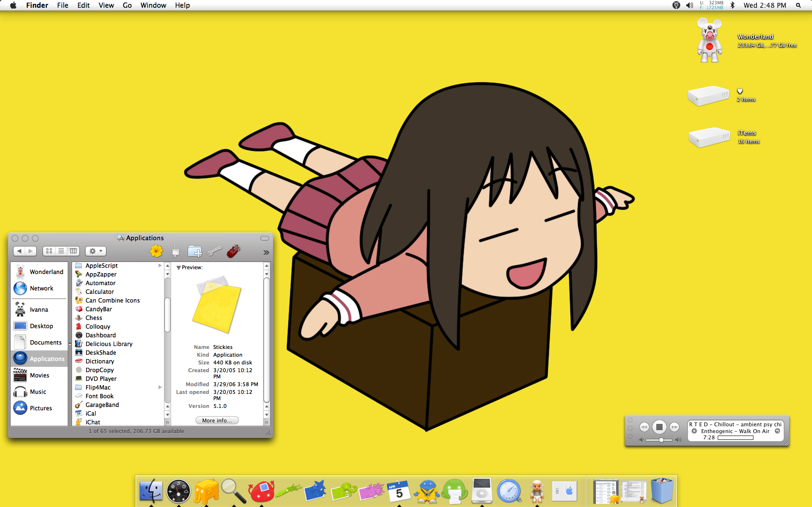Screen dimensions: 812x507
Task: Open the magnifying glass Dock icon
Action: point(234,491)
